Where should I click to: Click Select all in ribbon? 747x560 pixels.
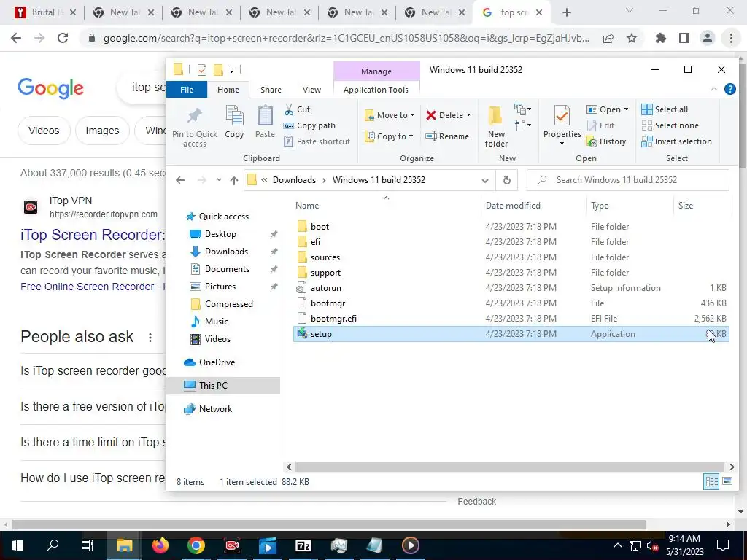point(665,109)
